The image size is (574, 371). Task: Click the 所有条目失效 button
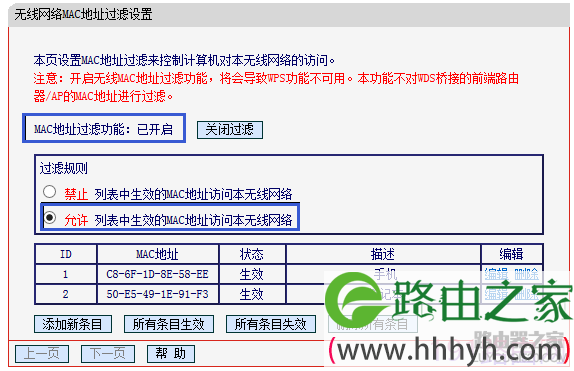[271, 324]
